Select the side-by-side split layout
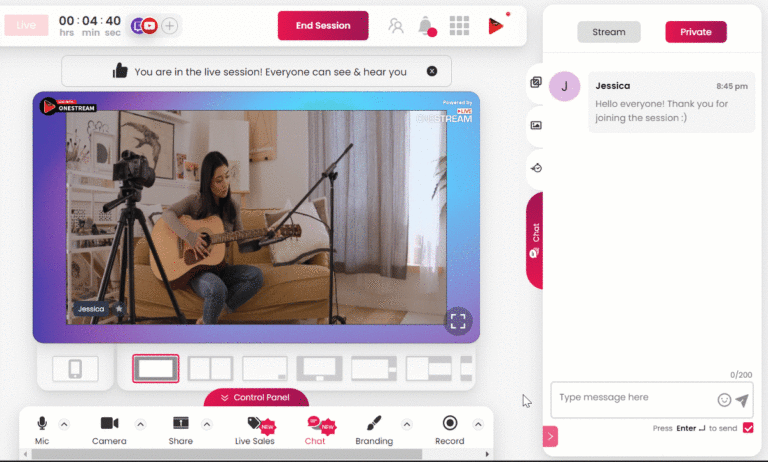Viewport: 768px width, 462px height. tap(210, 368)
